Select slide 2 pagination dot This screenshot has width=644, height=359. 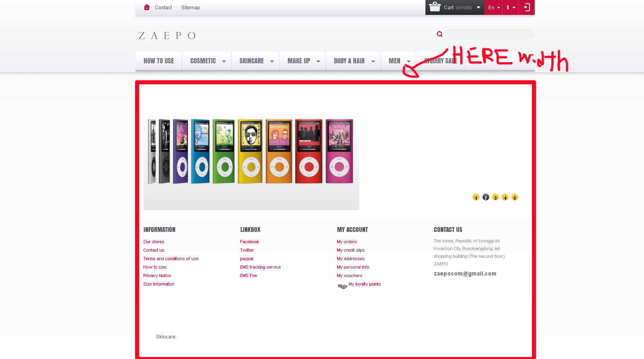point(486,197)
